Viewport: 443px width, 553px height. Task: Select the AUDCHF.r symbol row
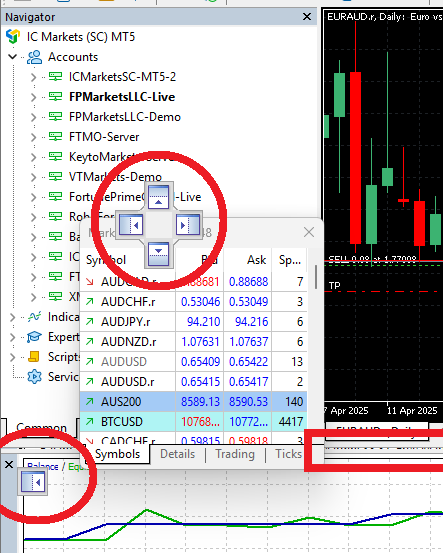[193, 302]
